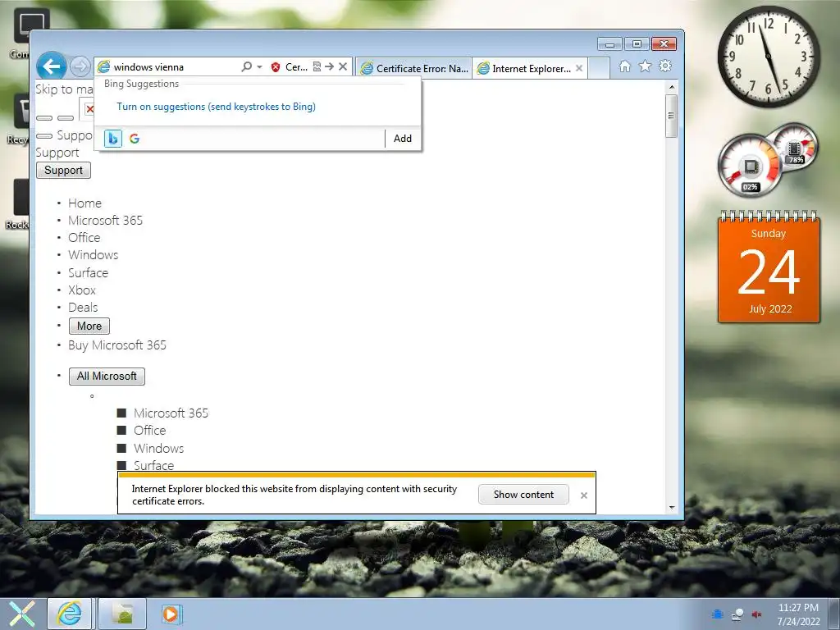
Task: Open the green folder taskbar icon
Action: click(x=123, y=614)
